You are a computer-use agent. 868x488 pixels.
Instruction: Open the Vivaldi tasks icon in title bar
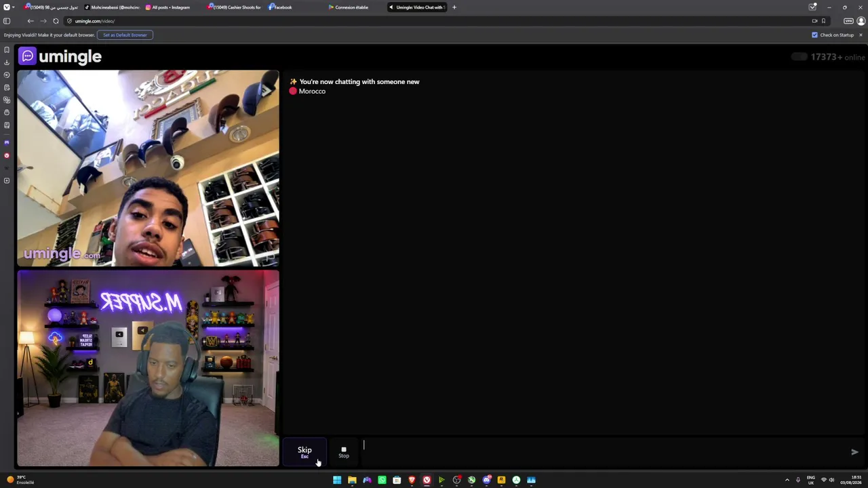click(812, 7)
